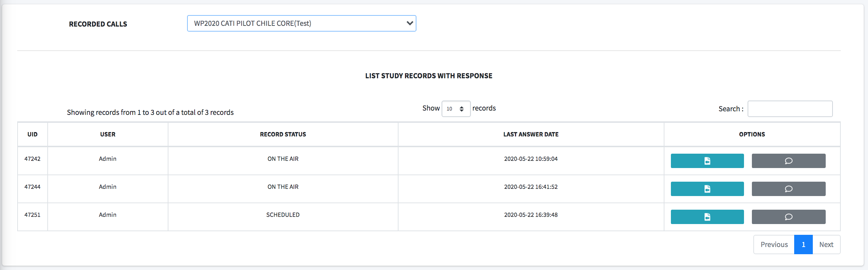Click the OPTIONS column header

752,134
